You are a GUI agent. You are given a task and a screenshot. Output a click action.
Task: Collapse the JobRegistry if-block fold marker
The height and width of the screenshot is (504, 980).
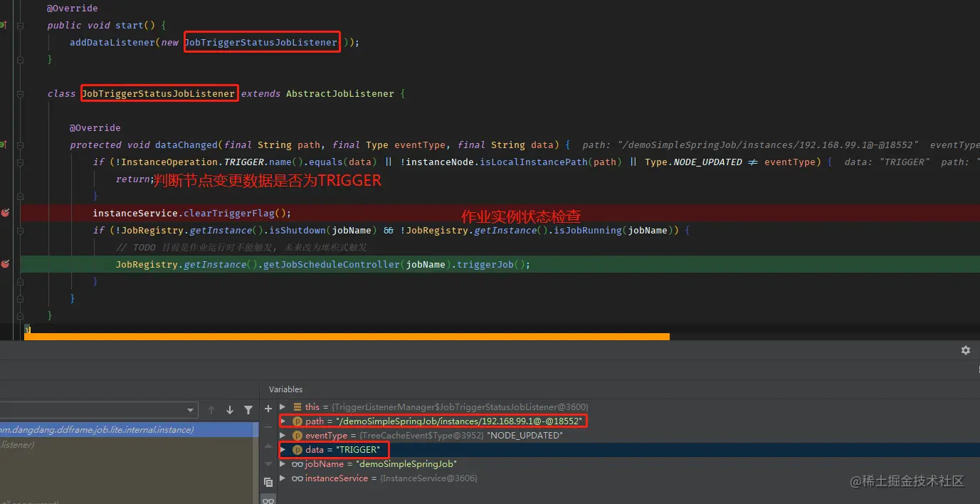tap(20, 230)
